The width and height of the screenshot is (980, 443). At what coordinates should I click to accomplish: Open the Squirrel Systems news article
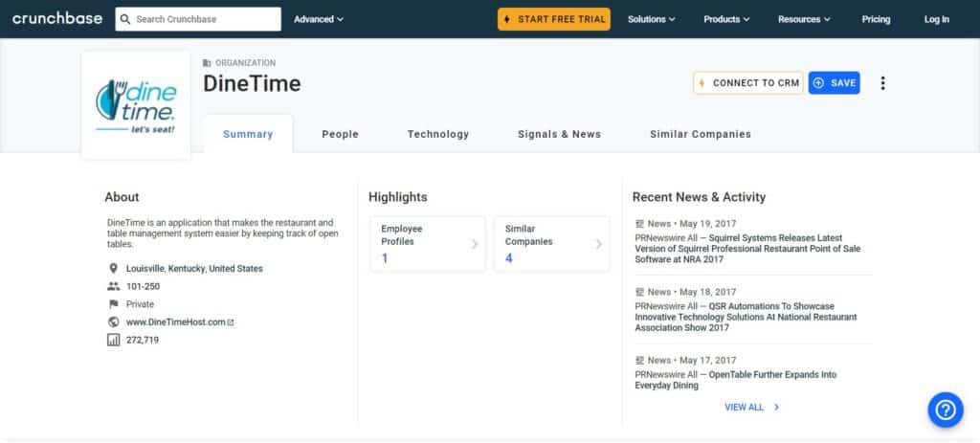click(x=747, y=249)
